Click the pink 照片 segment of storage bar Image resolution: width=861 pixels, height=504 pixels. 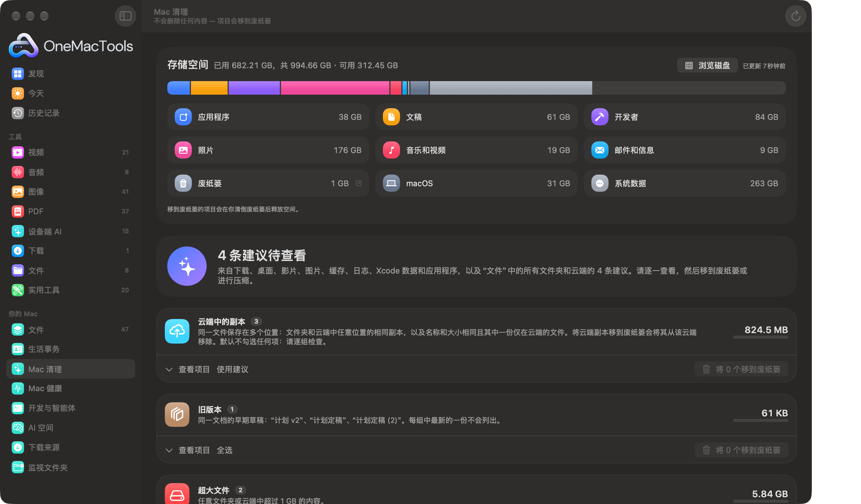(x=335, y=88)
